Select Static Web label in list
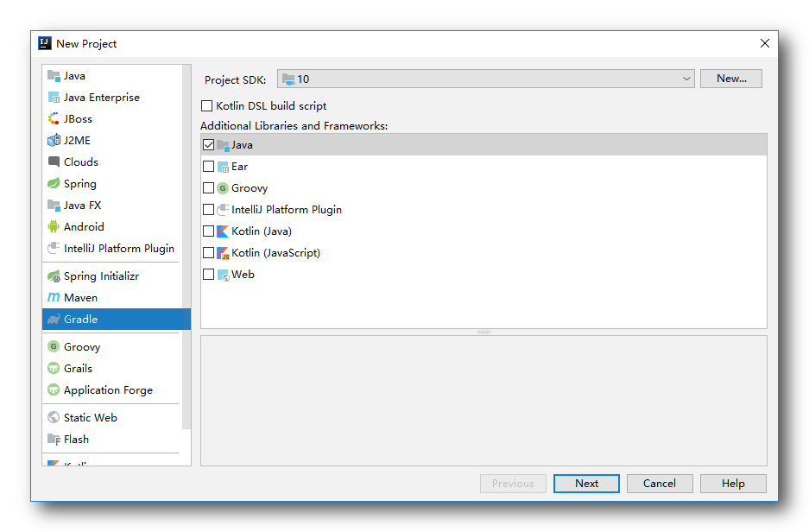Image resolution: width=809 pixels, height=532 pixels. click(x=91, y=417)
